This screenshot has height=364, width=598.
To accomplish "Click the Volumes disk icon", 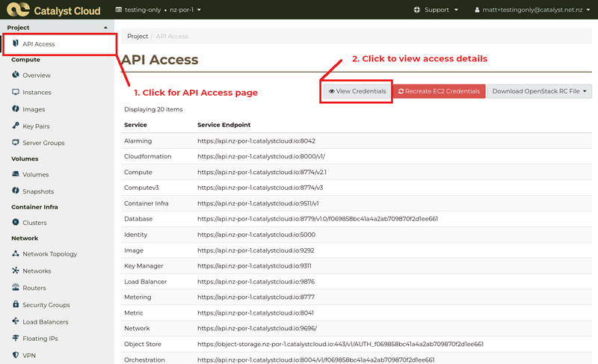I will [15, 174].
